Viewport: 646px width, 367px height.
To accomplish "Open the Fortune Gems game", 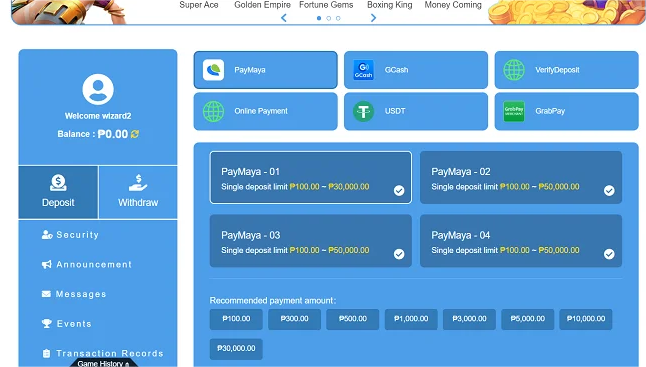I will [326, 5].
